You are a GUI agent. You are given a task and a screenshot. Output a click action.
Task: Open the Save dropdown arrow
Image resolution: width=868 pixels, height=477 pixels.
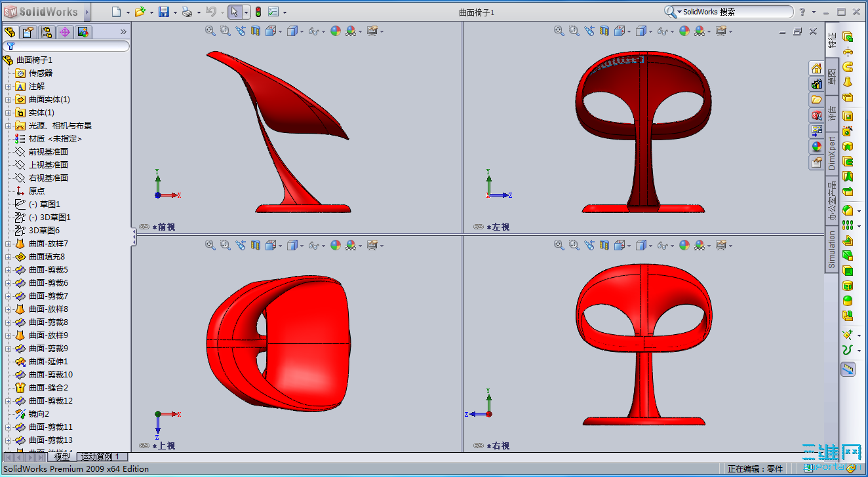pos(175,12)
